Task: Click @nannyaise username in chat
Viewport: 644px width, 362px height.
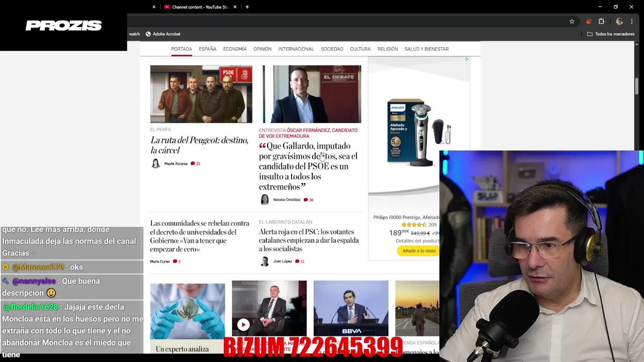Action: point(34,281)
